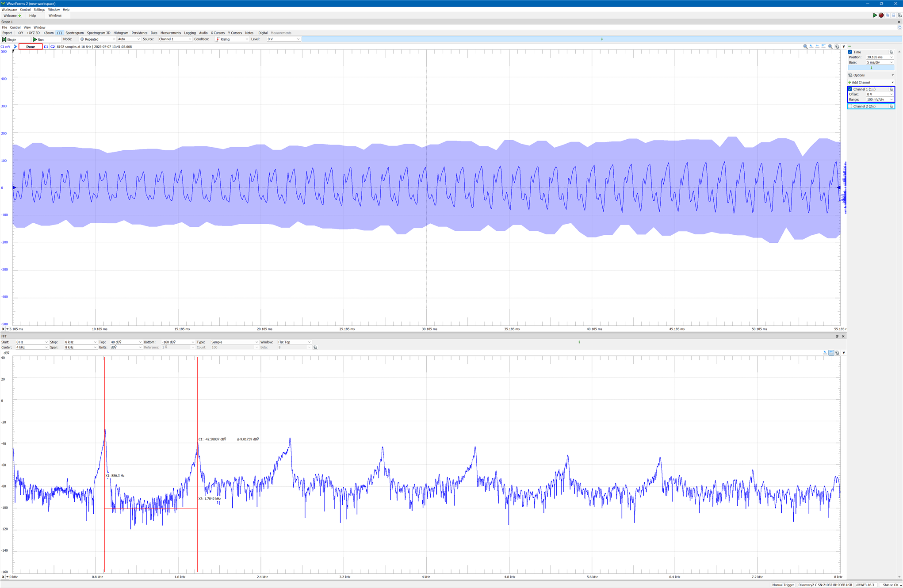
Task: Click the horizontal measure tool icon above scope plot
Action: 818,46
